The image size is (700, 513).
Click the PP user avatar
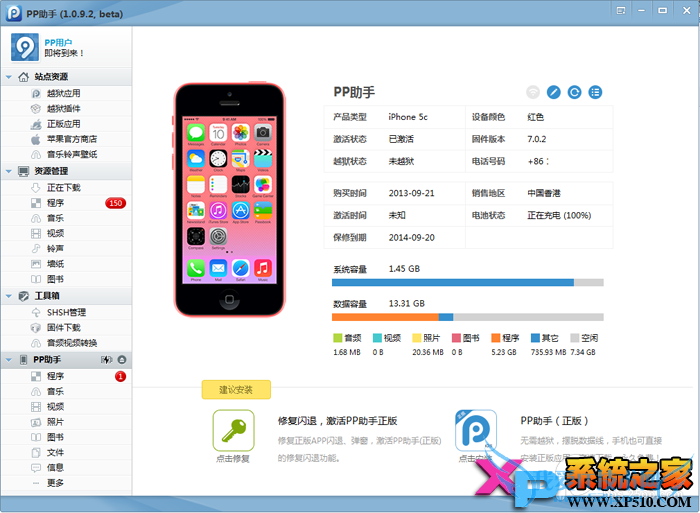coord(25,47)
